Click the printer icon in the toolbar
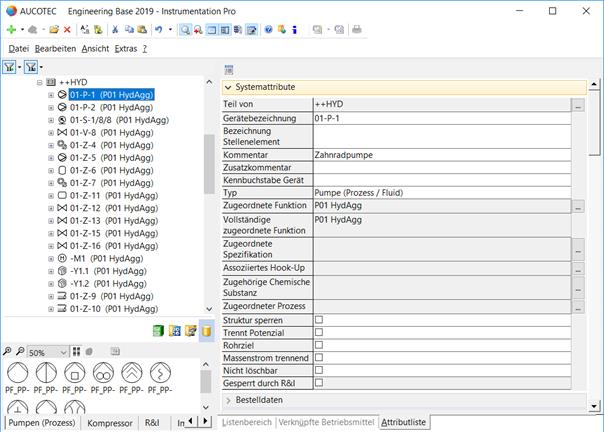The image size is (604, 432). pyautogui.click(x=357, y=30)
